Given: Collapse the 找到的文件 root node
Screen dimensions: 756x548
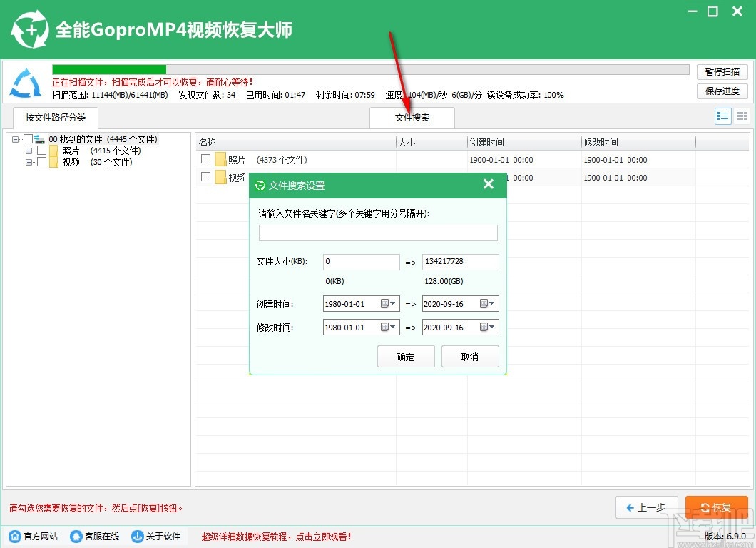Looking at the screenshot, I should (16, 139).
